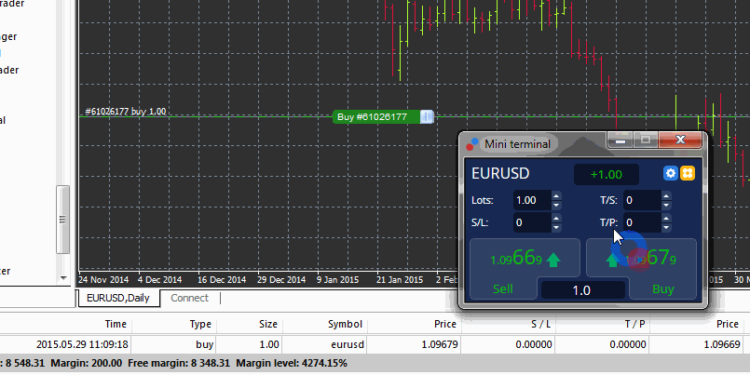Minimize the Mini terminal window
This screenshot has width=750, height=375.
point(621,140)
